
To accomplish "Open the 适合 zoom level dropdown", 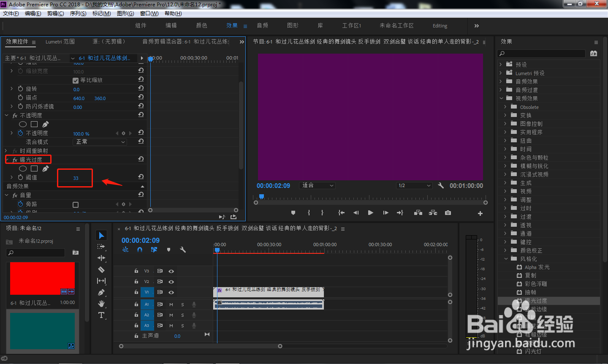I will [318, 185].
